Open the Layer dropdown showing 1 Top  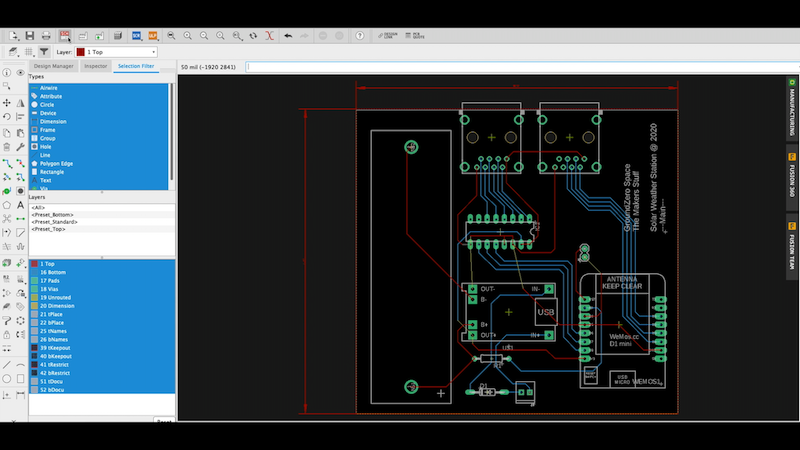117,51
